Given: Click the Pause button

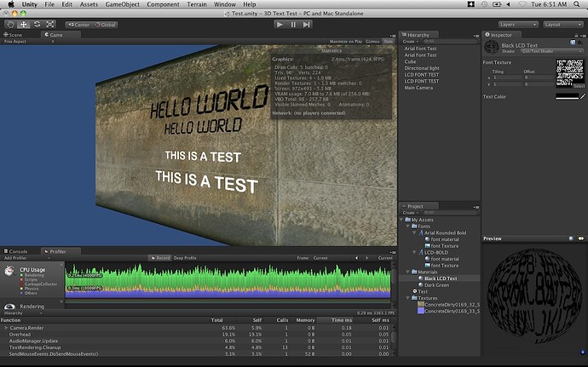Looking at the screenshot, I should (x=293, y=25).
